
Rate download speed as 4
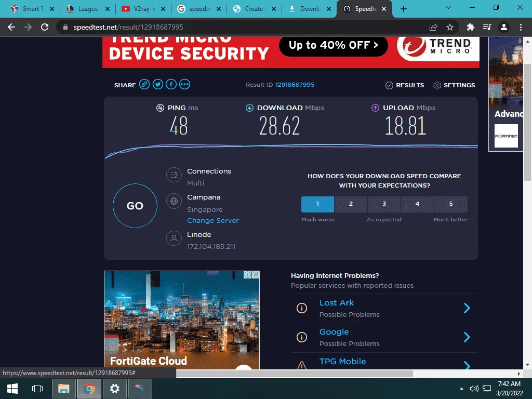[417, 204]
